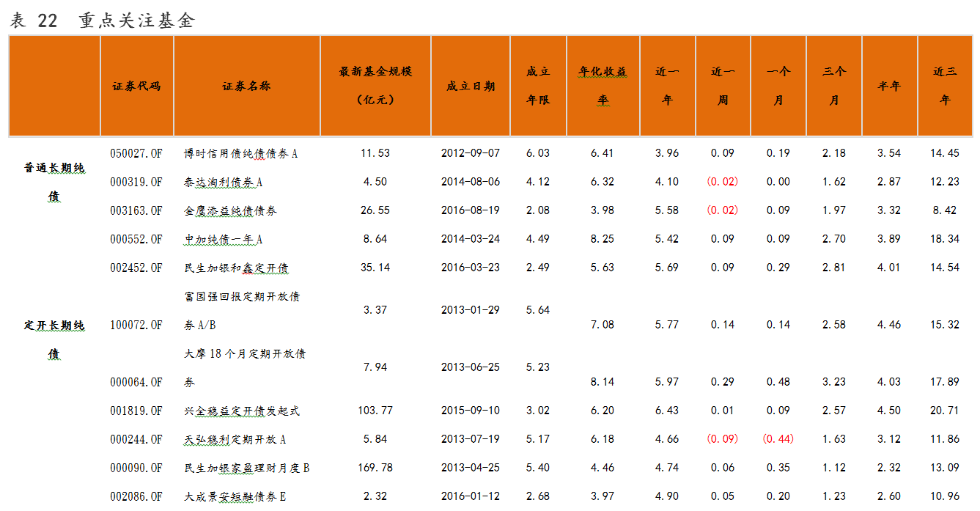
Task: Select fund name 天弘稳利定期开放A
Action: point(235,439)
